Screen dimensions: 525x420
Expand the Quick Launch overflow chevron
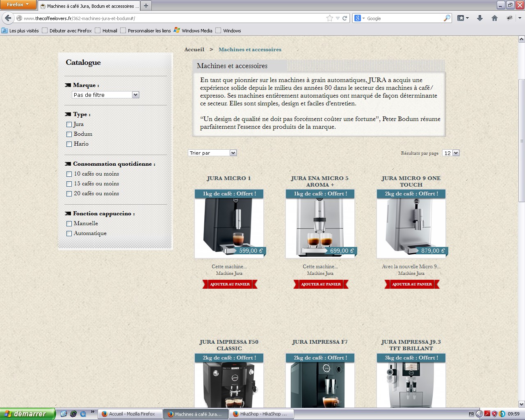tap(92, 412)
